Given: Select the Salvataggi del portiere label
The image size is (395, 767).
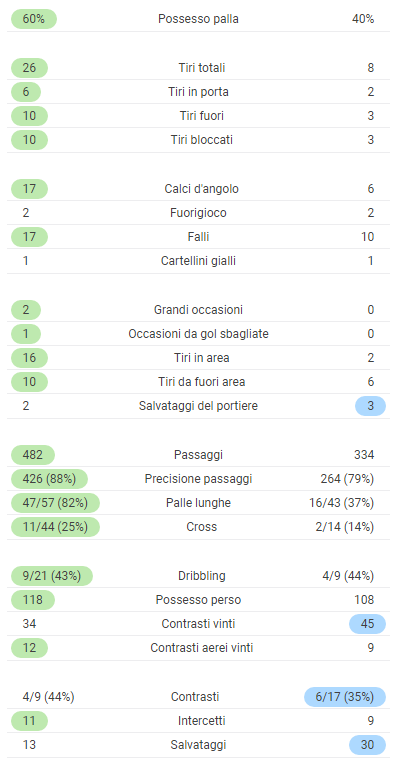Looking at the screenshot, I should pos(198,406).
